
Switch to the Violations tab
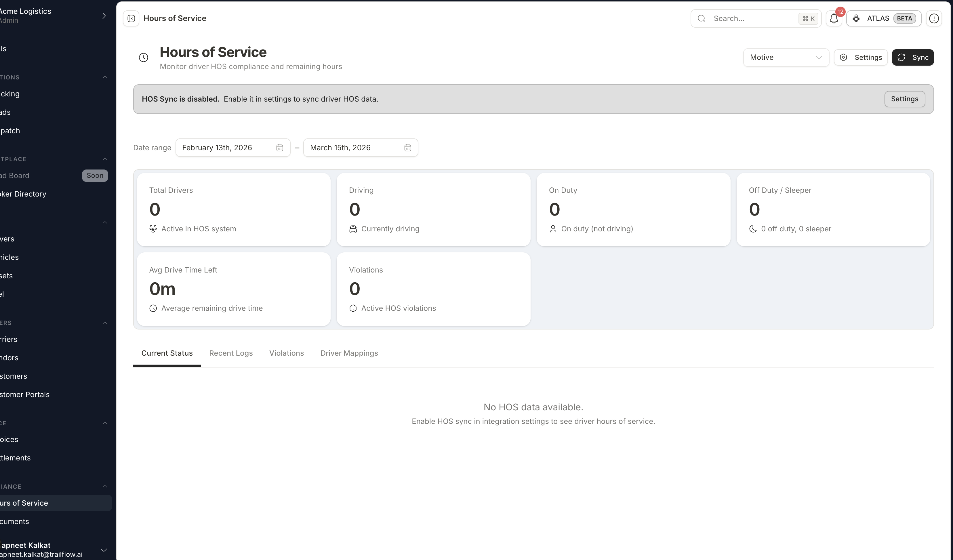pos(286,353)
